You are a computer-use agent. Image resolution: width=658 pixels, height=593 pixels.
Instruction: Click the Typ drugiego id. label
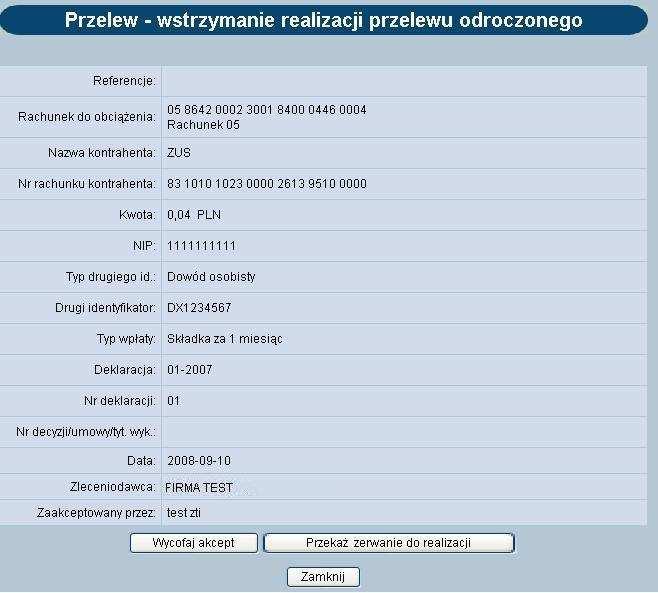point(111,277)
